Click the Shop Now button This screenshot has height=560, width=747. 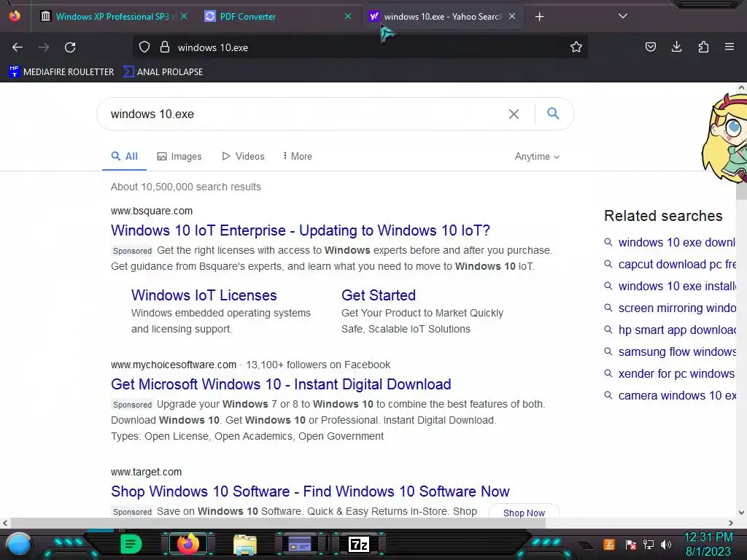(524, 513)
